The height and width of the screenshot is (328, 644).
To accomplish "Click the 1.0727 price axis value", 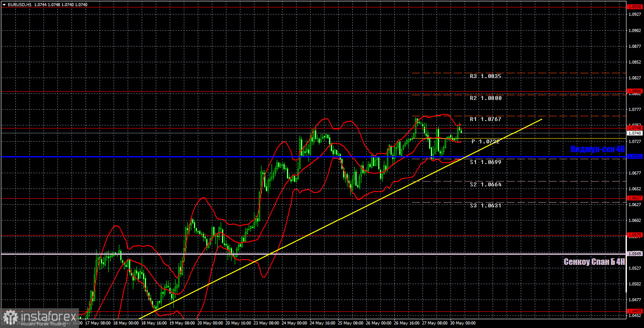I will coord(635,141).
